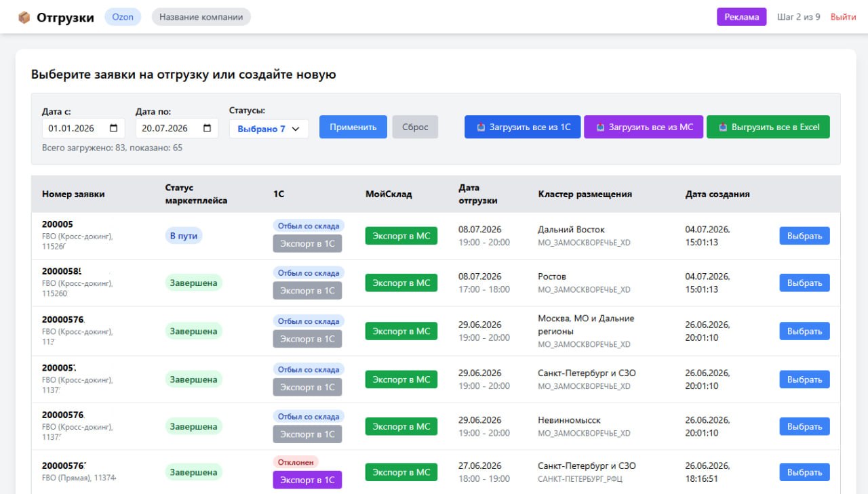Click the Дата создания column header
The height and width of the screenshot is (494, 868).
[x=717, y=194]
